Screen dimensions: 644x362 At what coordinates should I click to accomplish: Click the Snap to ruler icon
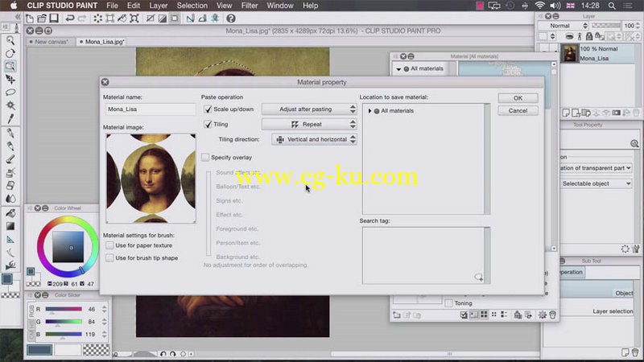[190, 19]
